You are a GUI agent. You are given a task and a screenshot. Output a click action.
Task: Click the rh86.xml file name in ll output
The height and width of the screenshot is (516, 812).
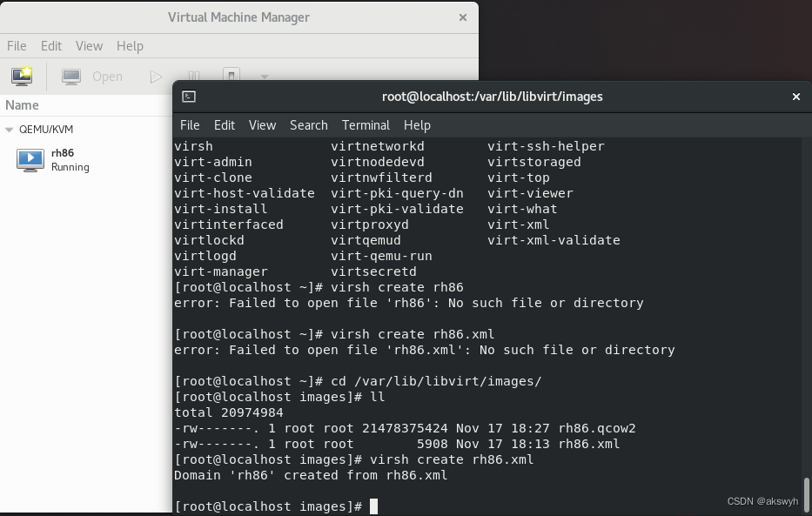click(x=589, y=444)
